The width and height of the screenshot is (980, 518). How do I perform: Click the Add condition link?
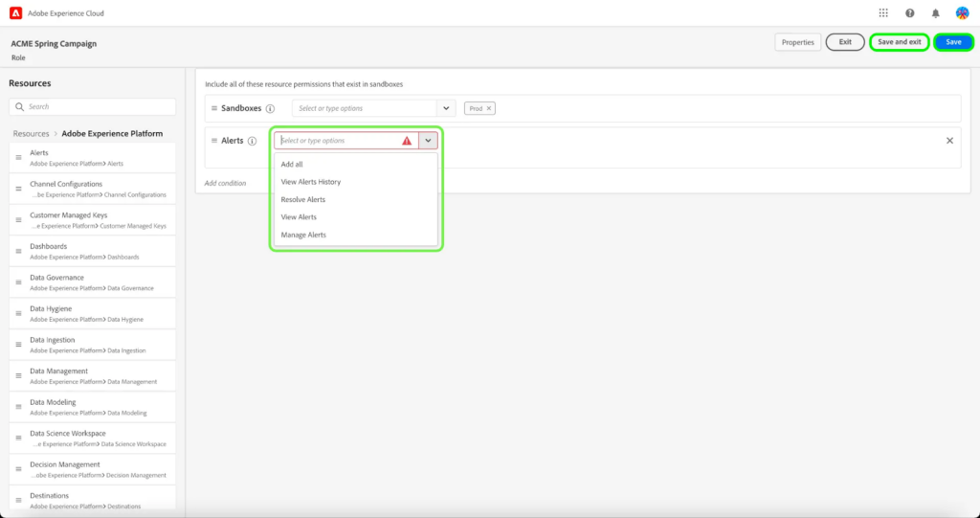(225, 183)
